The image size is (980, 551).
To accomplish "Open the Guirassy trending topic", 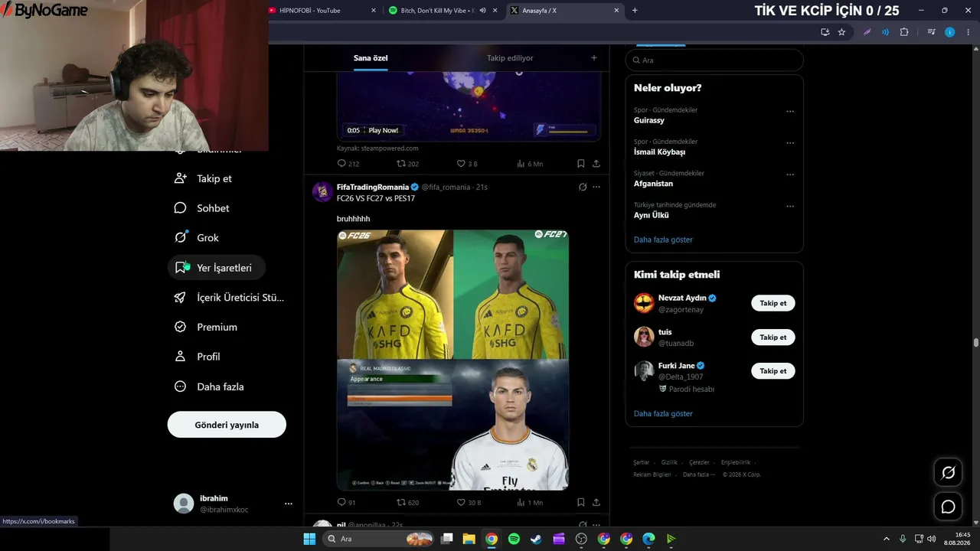I will tap(649, 120).
